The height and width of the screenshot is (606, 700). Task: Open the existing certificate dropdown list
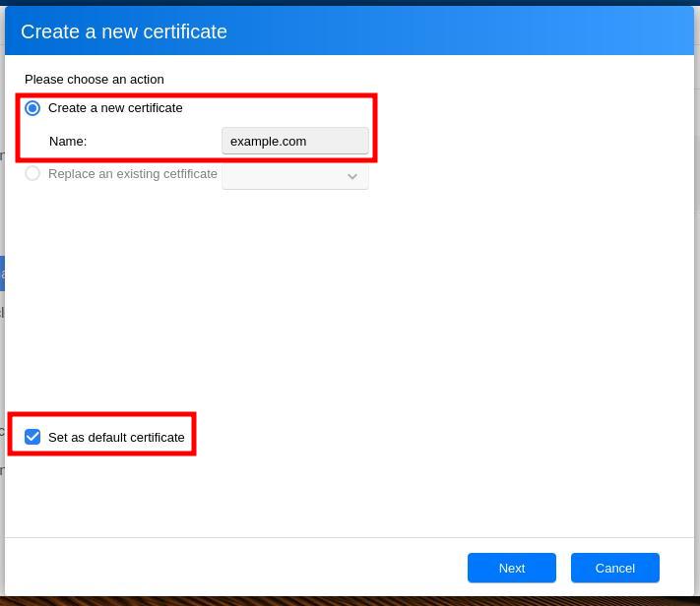point(294,176)
